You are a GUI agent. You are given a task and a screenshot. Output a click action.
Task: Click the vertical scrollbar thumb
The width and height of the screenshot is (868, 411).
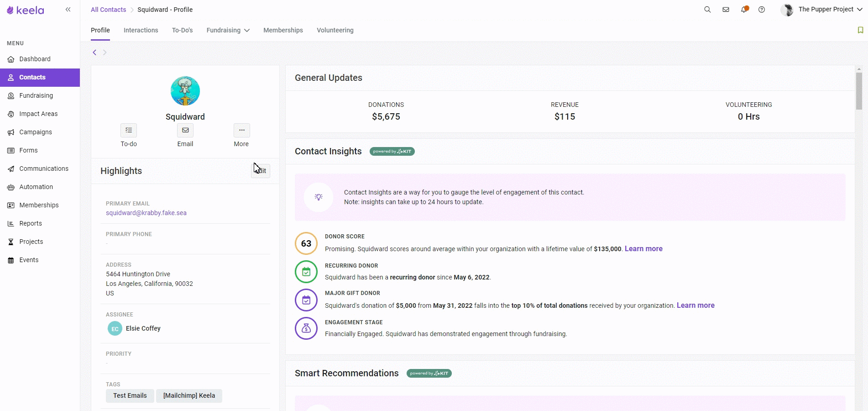[859, 91]
